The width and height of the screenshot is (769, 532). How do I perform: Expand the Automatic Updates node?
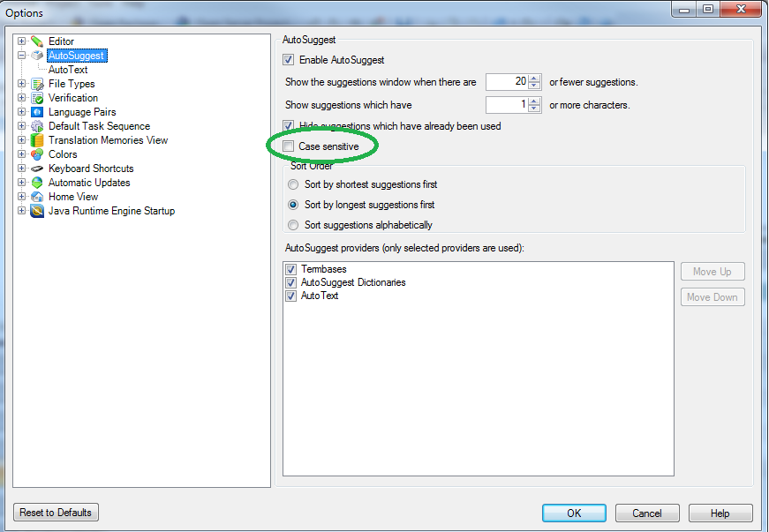click(22, 183)
